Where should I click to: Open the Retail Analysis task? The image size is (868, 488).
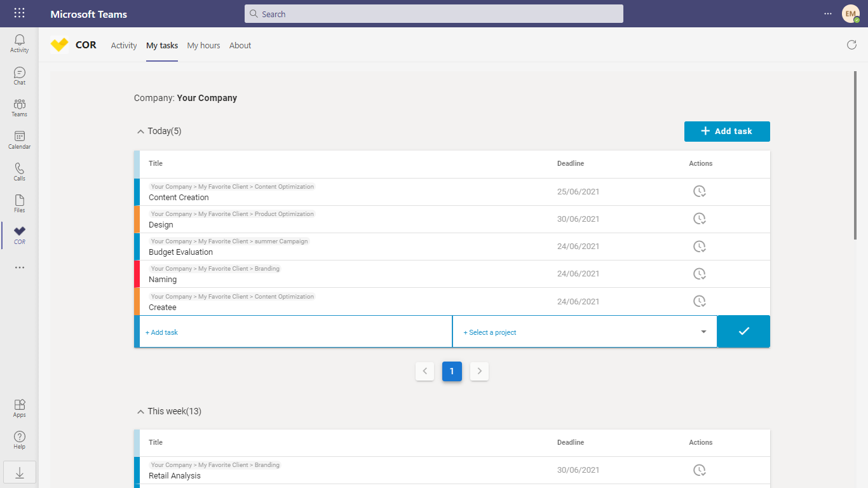[175, 476]
